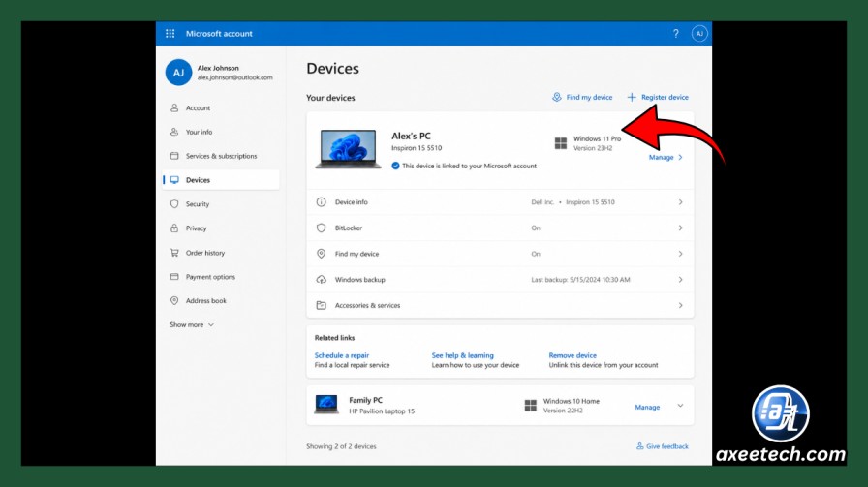Click the Device info circle icon

coord(321,202)
